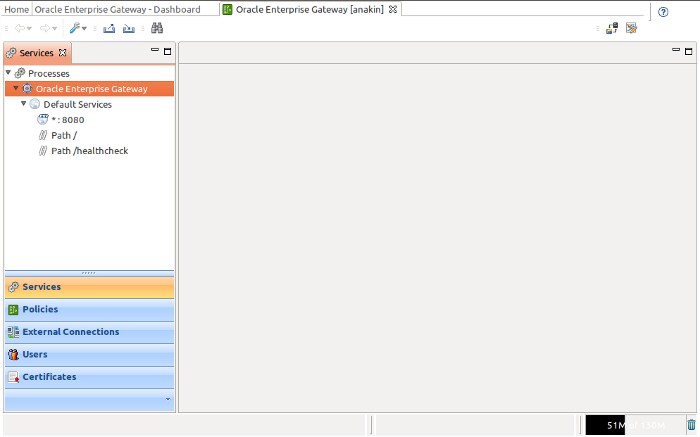Open the Certificates section

pyautogui.click(x=89, y=377)
